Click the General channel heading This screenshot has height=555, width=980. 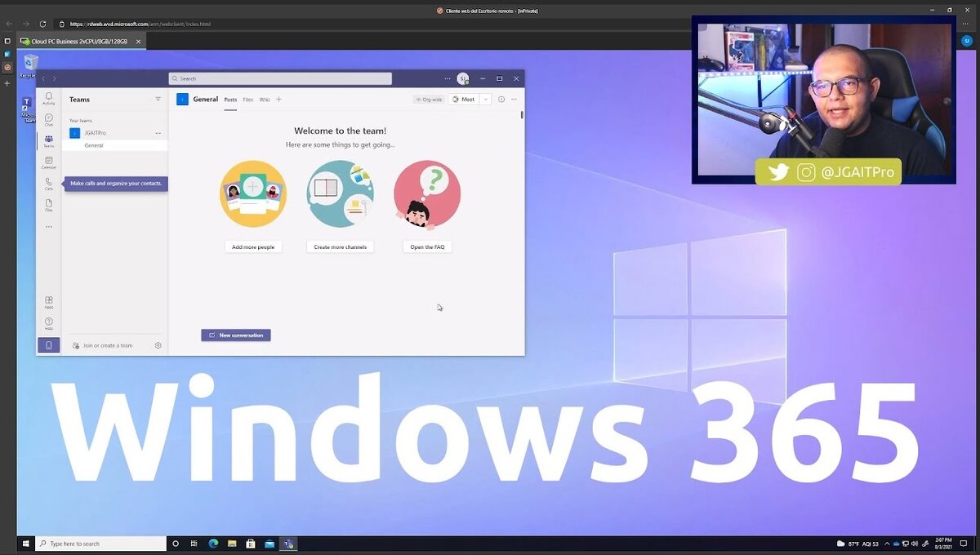point(206,100)
